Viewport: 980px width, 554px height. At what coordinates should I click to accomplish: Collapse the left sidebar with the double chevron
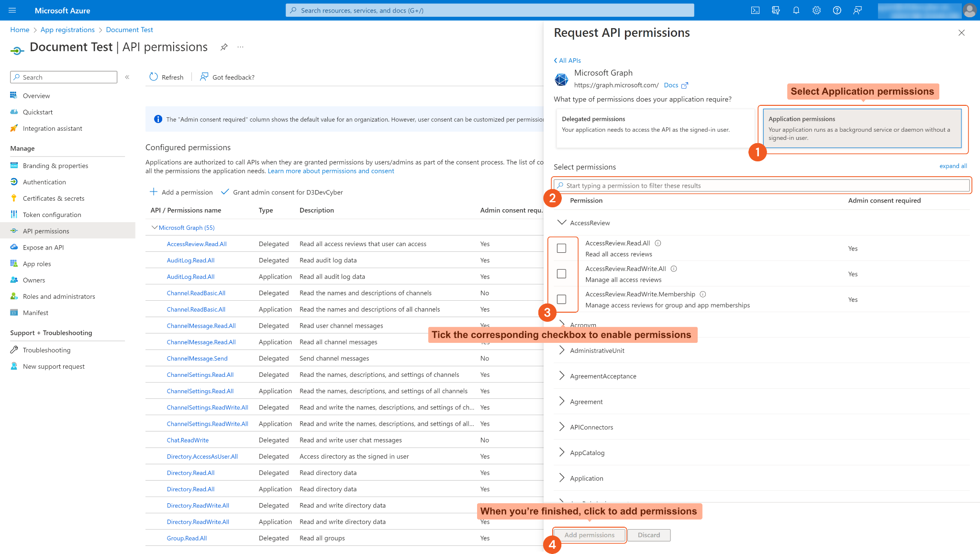point(127,77)
